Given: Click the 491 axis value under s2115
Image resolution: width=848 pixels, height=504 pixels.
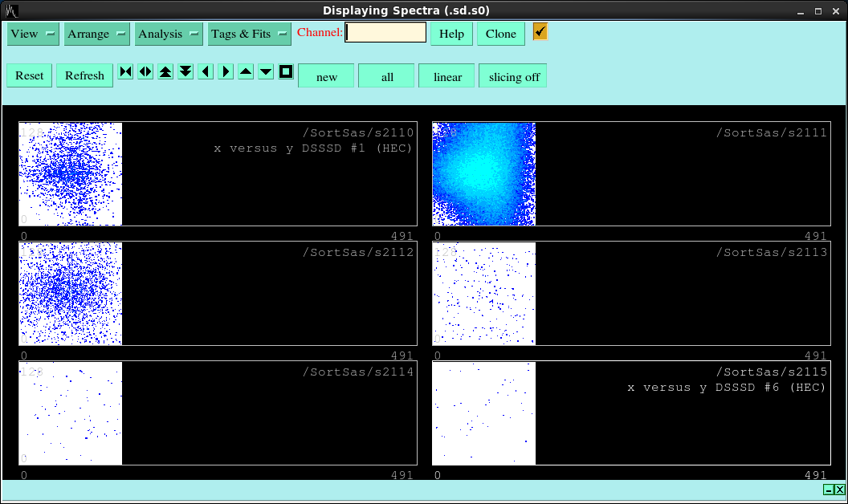Looking at the screenshot, I should pyautogui.click(x=816, y=475).
